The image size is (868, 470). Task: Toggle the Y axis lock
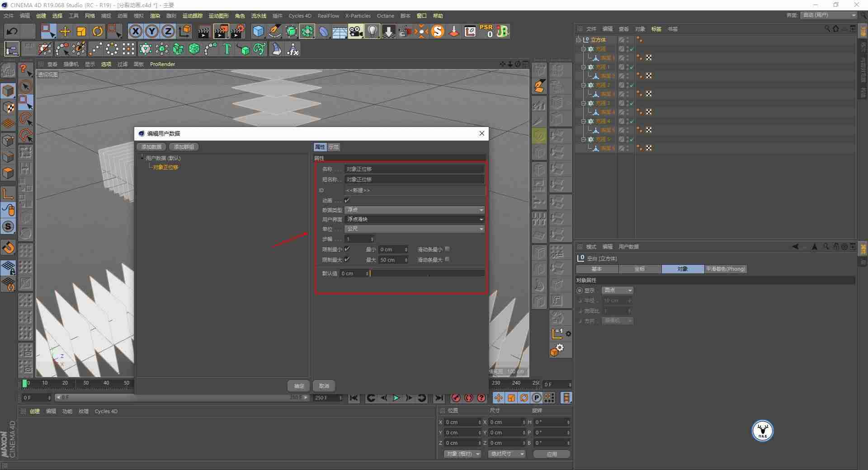pyautogui.click(x=151, y=31)
